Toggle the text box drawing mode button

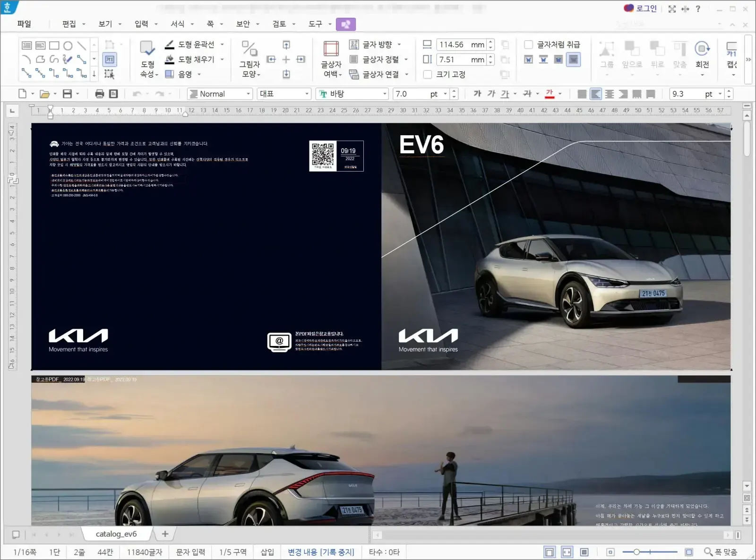coord(110,59)
